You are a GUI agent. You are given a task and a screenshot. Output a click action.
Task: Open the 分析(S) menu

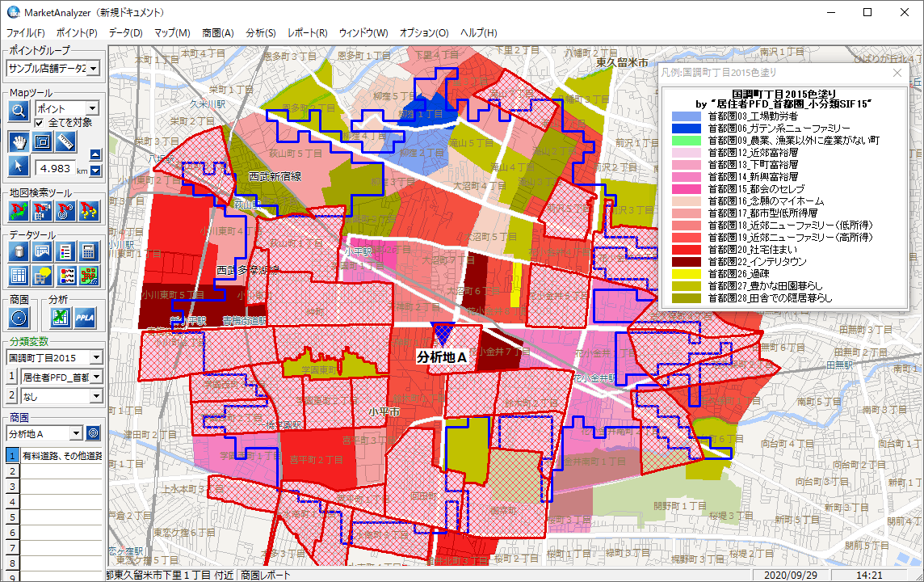pos(260,33)
